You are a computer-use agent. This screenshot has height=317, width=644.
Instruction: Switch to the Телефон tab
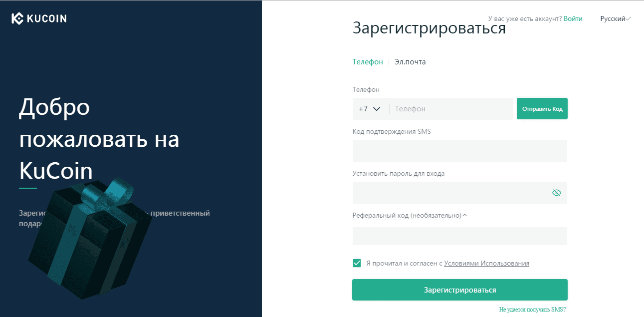pyautogui.click(x=368, y=62)
